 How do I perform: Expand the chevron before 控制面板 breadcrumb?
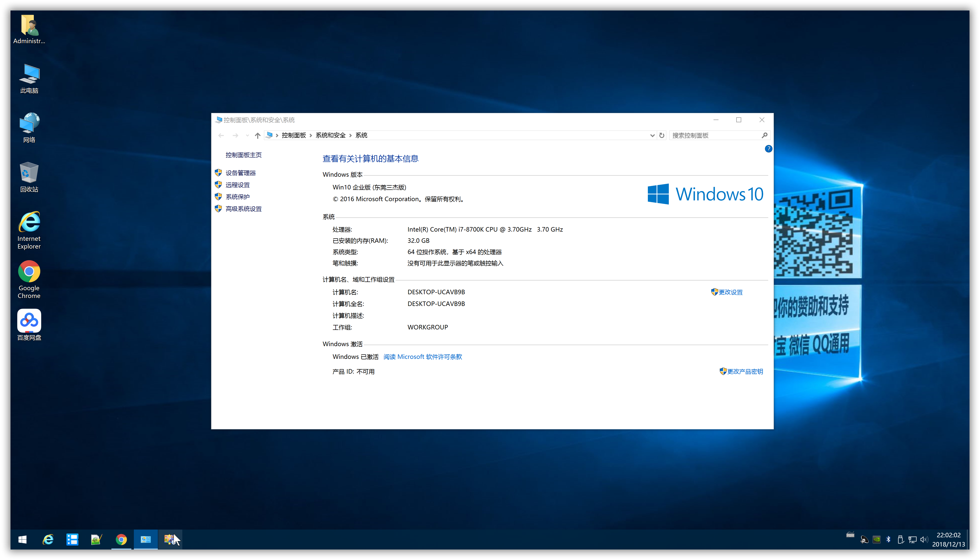277,136
